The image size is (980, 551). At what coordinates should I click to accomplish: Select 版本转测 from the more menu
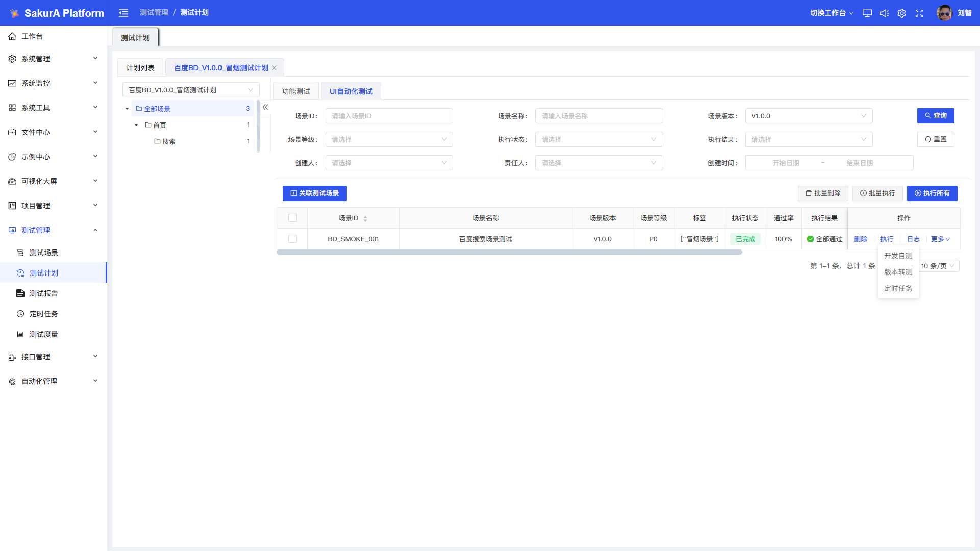tap(898, 272)
